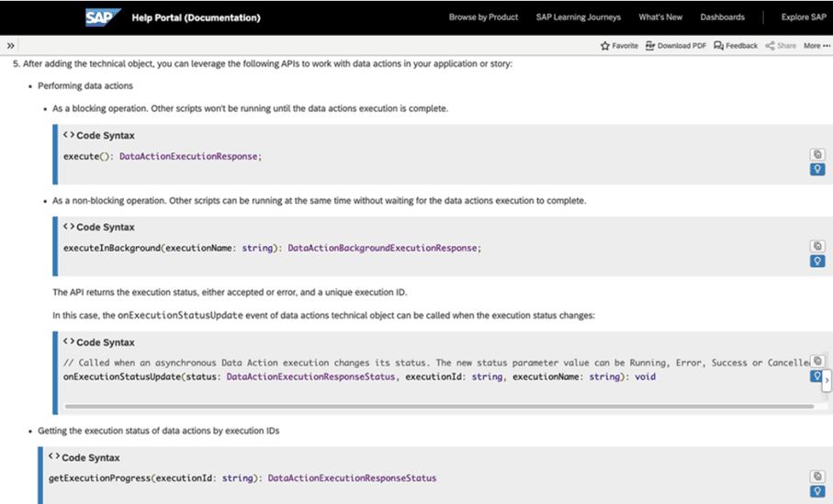Add page to favorites via star icon
Screen dimensions: 833x504
[x=605, y=45]
